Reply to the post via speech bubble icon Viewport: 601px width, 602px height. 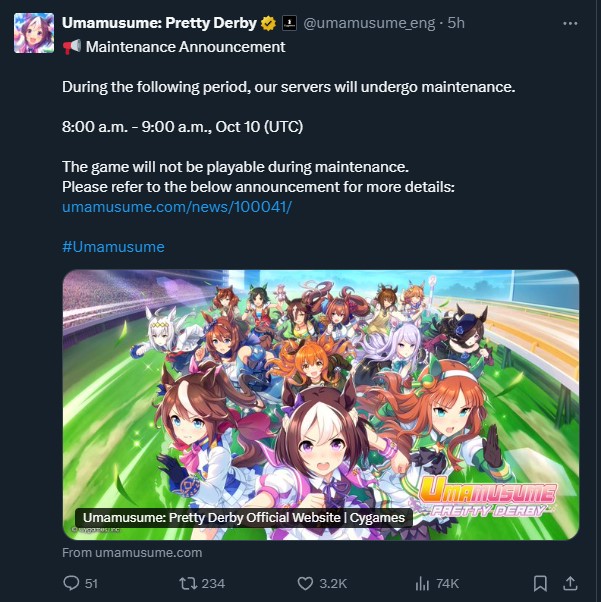[x=71, y=584]
